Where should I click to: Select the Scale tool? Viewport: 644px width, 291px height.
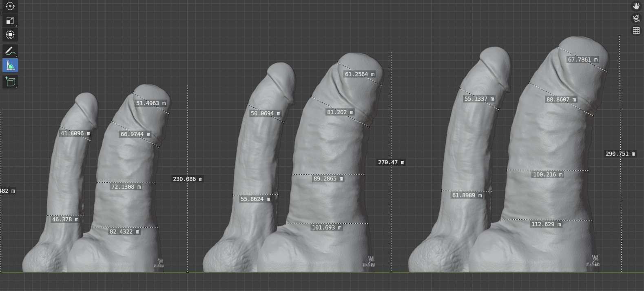10,20
